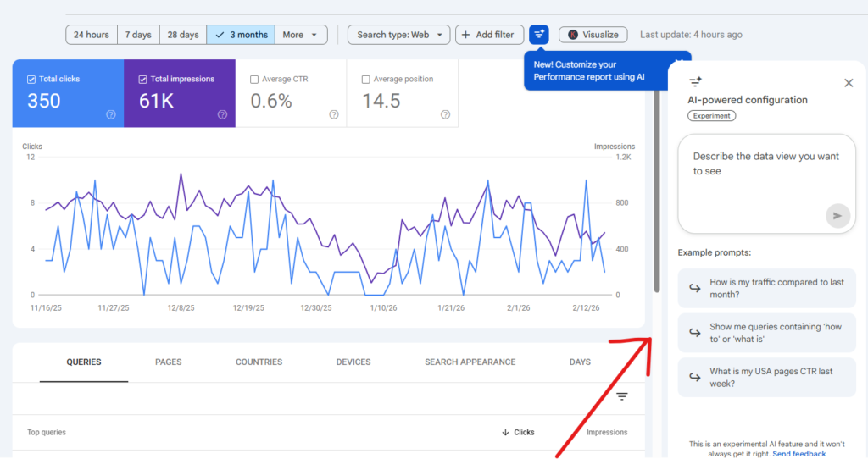The height and width of the screenshot is (459, 868).
Task: Click the Last update: 4 hours ago text
Action: click(691, 35)
